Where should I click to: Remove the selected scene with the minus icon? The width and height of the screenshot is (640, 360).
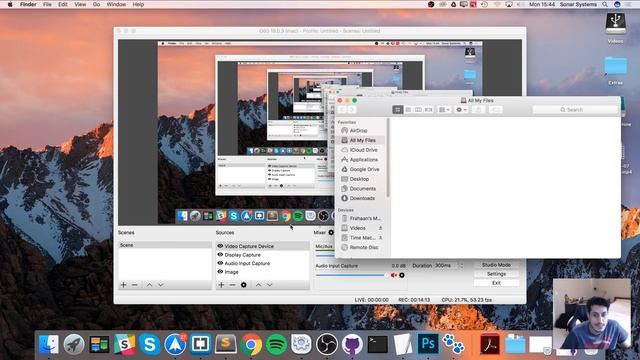135,285
